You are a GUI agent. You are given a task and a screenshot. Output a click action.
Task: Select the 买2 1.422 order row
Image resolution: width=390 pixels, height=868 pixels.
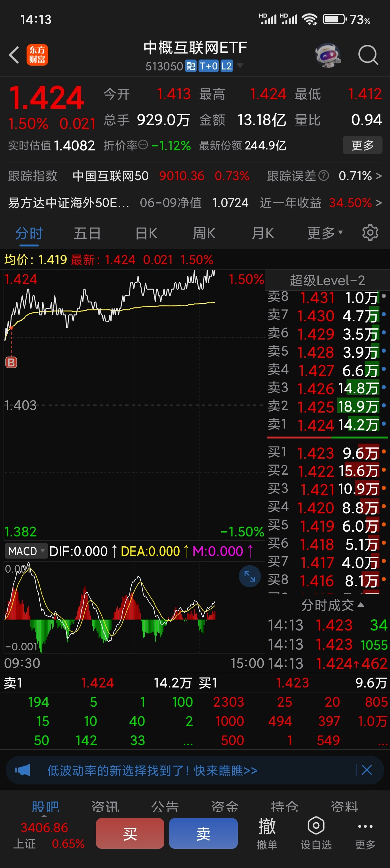click(327, 471)
